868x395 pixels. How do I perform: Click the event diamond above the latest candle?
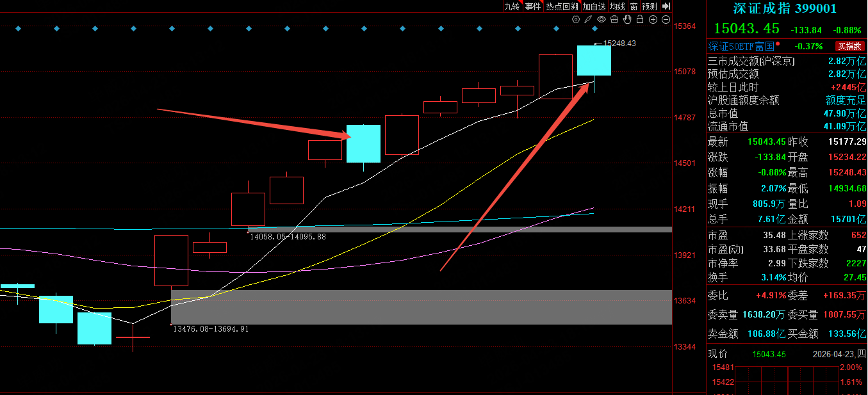(x=594, y=29)
